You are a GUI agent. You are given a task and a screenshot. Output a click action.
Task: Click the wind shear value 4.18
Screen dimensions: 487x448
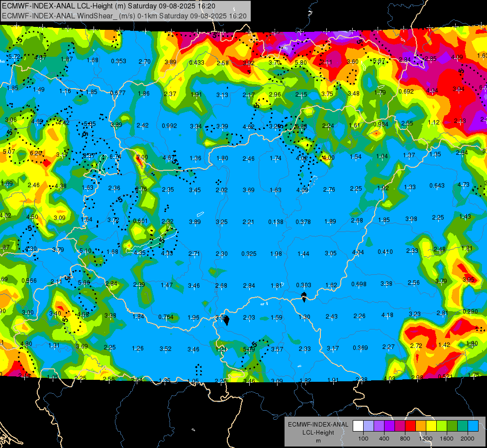click(x=388, y=315)
